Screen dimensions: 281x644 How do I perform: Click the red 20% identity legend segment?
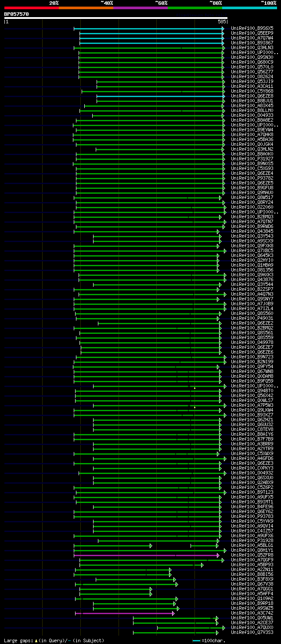[32, 8]
